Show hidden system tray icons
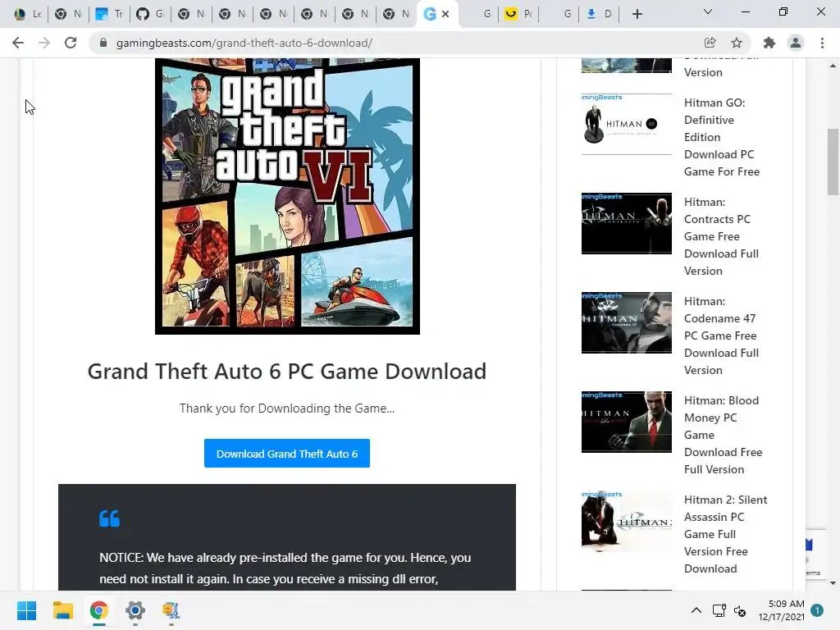 point(696,610)
